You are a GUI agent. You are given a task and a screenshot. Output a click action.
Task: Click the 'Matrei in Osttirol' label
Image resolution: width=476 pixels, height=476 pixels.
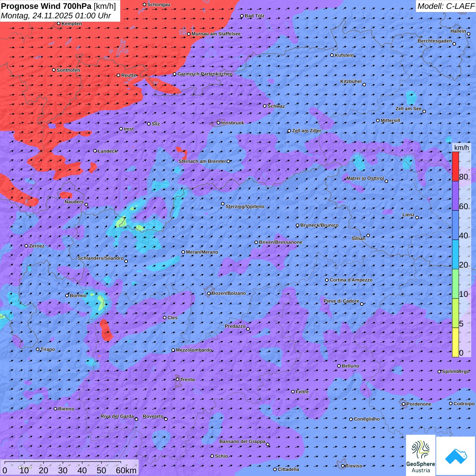click(365, 178)
